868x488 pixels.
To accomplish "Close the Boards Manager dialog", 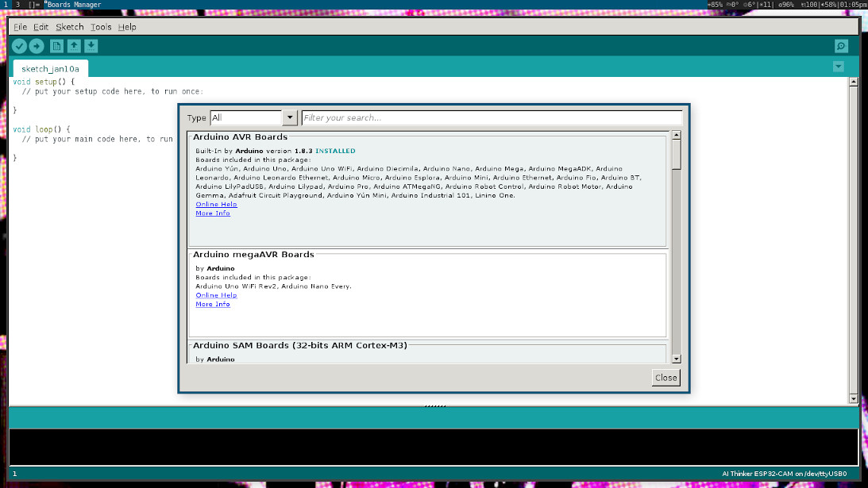I will tap(665, 378).
